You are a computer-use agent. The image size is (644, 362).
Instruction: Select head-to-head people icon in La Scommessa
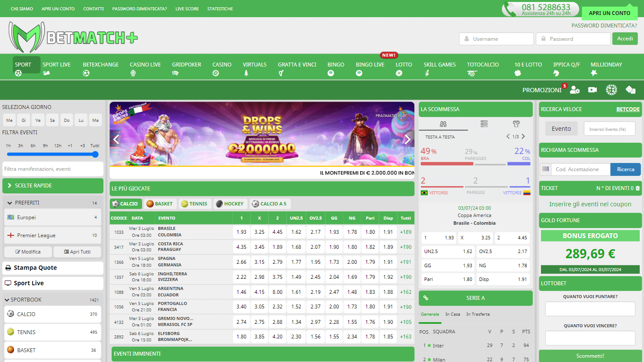[443, 124]
